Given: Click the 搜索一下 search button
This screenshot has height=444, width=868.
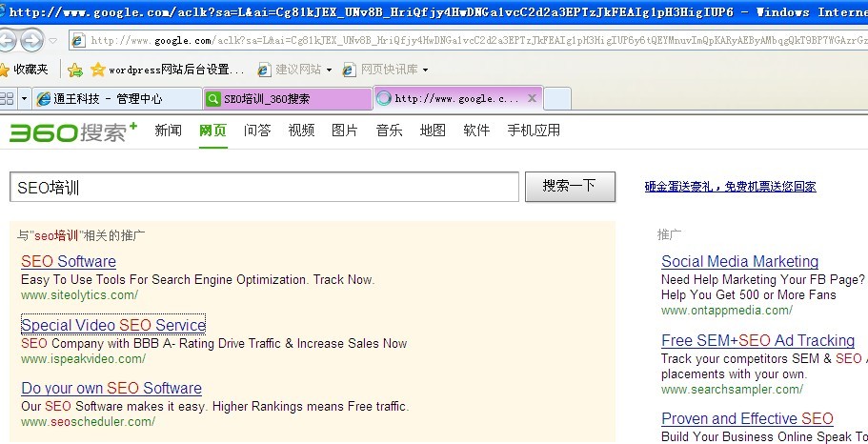Looking at the screenshot, I should pos(570,187).
